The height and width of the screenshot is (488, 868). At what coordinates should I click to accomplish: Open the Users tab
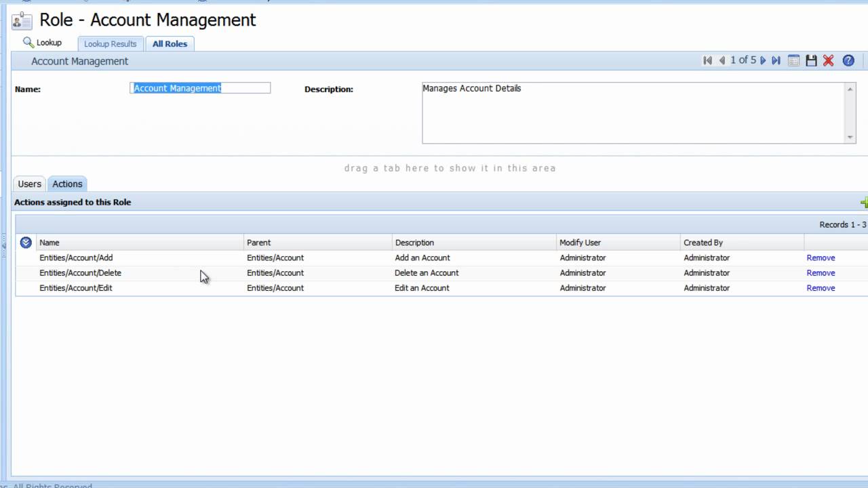pyautogui.click(x=30, y=184)
